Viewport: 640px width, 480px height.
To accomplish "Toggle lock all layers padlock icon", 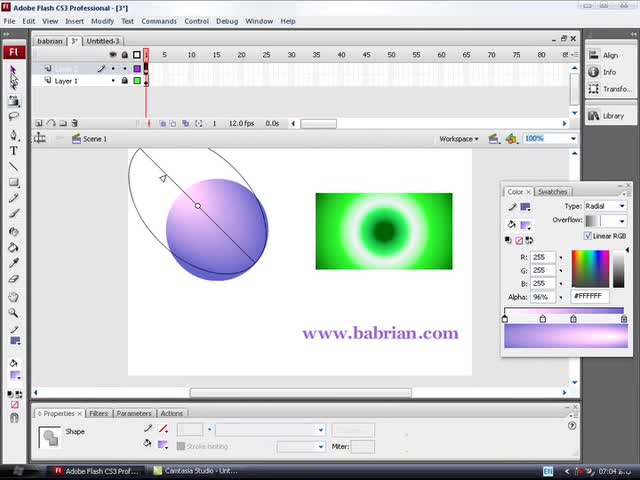I will 124,55.
